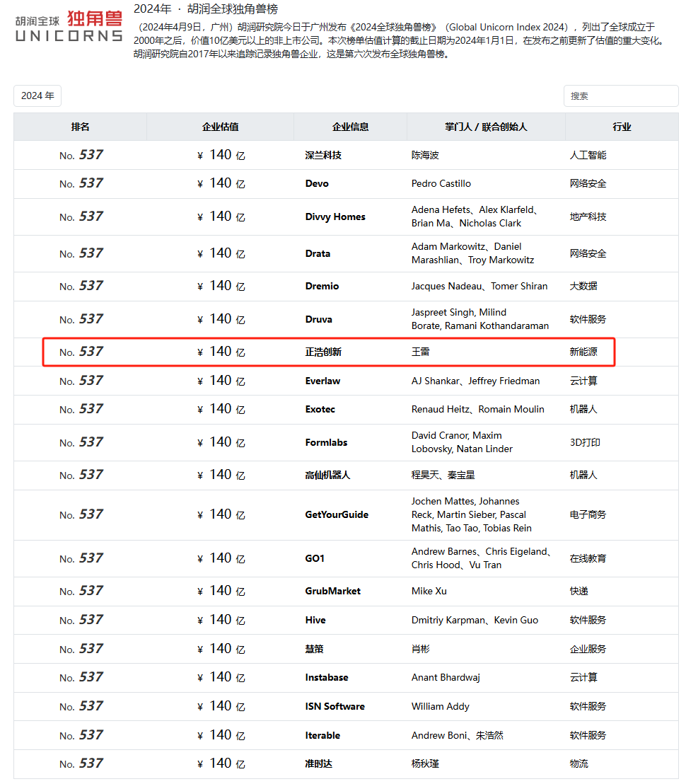Select the highlighted 正浩创新 company name
Image resolution: width=686 pixels, height=784 pixels.
coord(323,352)
